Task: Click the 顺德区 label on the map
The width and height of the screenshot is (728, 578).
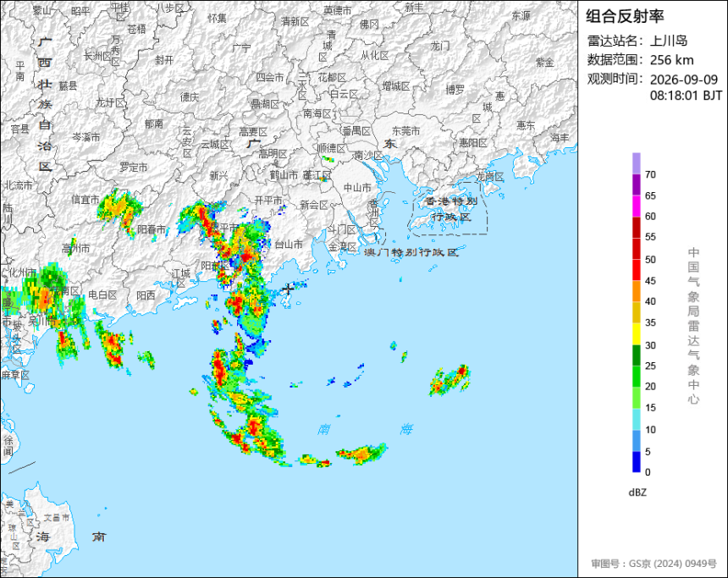Action: 331,148
